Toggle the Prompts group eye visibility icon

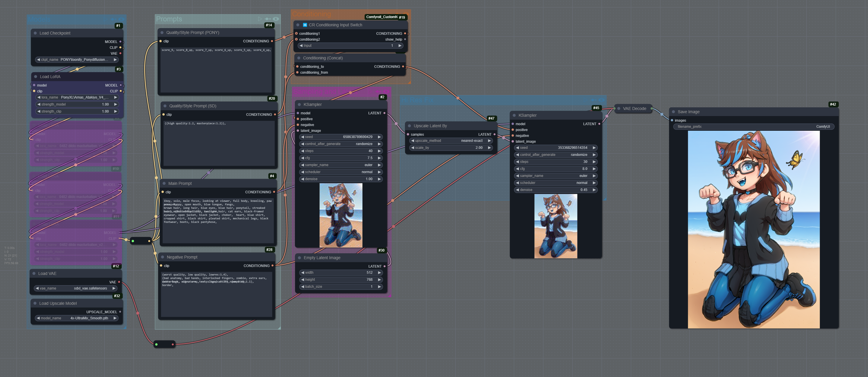[276, 19]
